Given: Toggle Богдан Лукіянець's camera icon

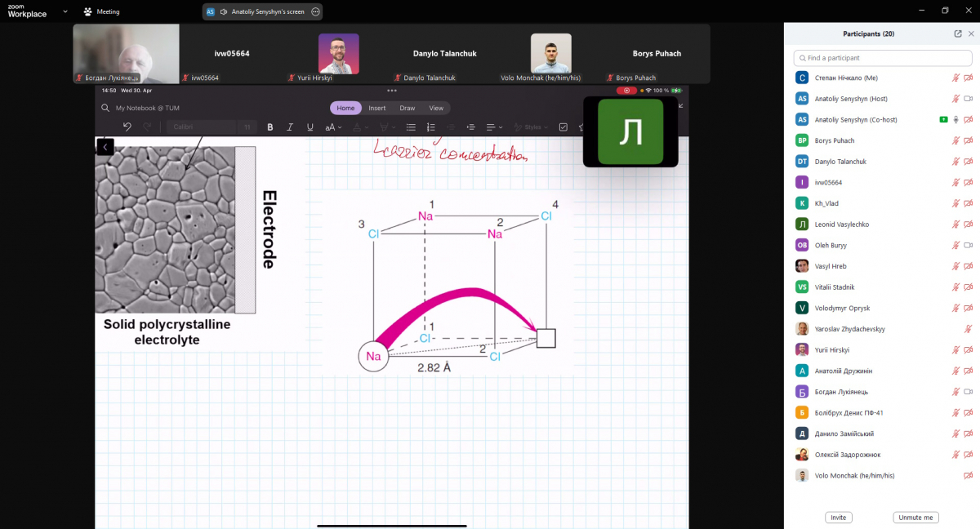Looking at the screenshot, I should 969,392.
